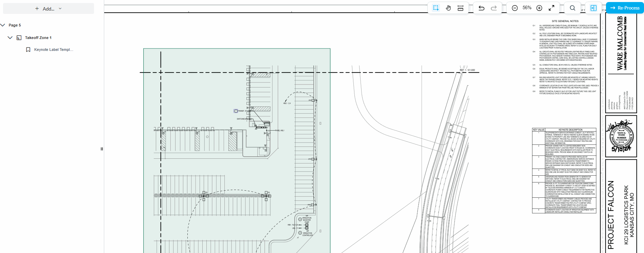Click the 56% zoom level display
This screenshot has height=253, width=644.
click(527, 8)
